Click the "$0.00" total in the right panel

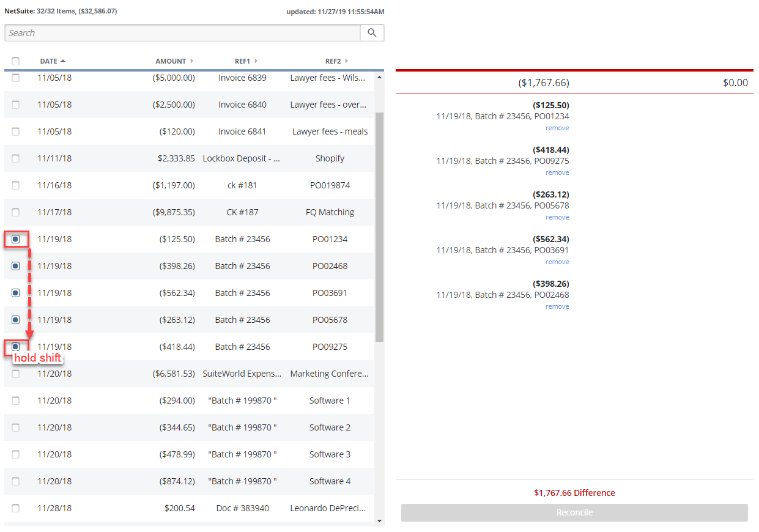[x=735, y=83]
